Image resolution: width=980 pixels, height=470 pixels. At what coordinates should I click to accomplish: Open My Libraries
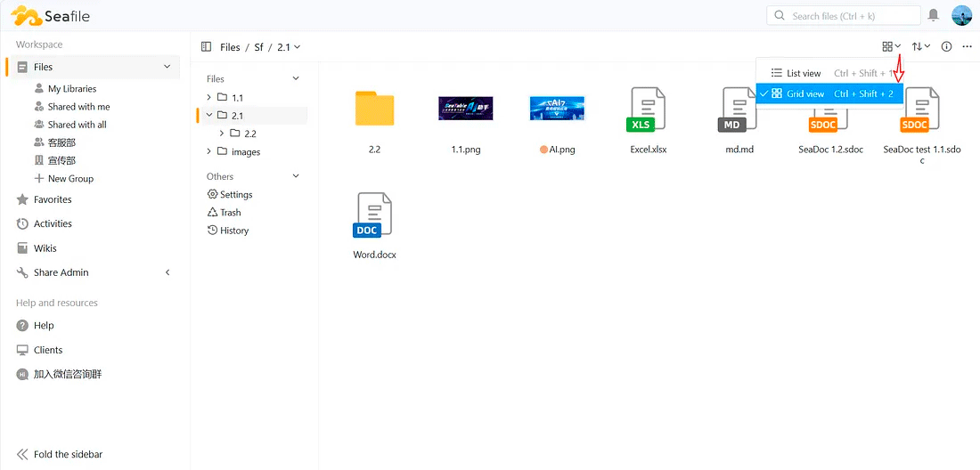pyautogui.click(x=72, y=89)
